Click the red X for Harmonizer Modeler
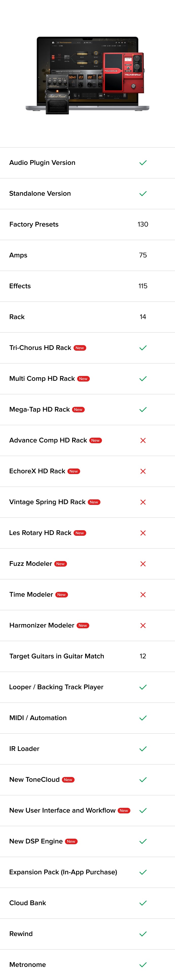 pyautogui.click(x=143, y=626)
